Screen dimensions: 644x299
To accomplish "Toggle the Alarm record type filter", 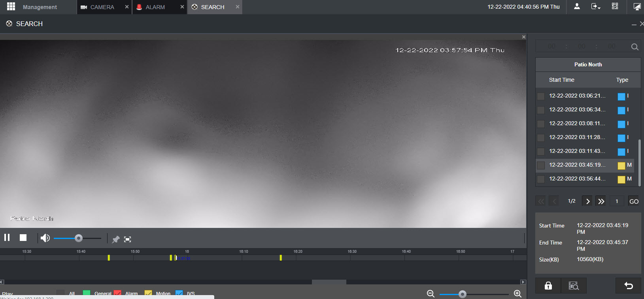I will click(117, 293).
